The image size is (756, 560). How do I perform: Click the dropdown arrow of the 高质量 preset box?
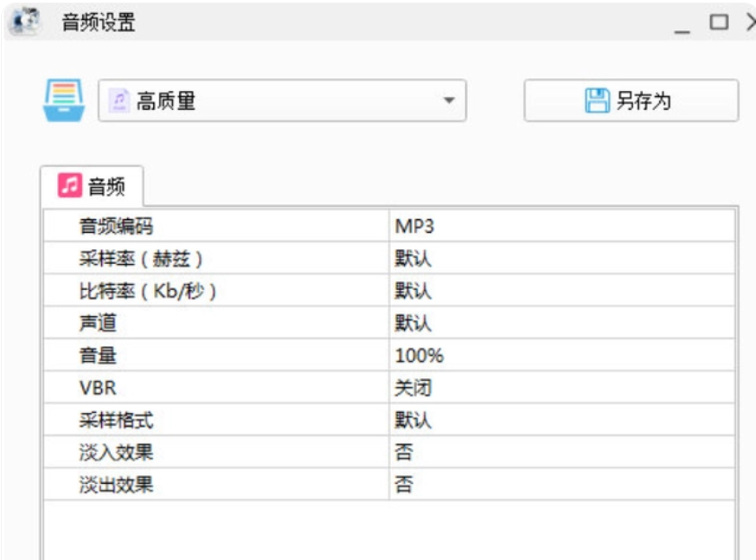(449, 100)
